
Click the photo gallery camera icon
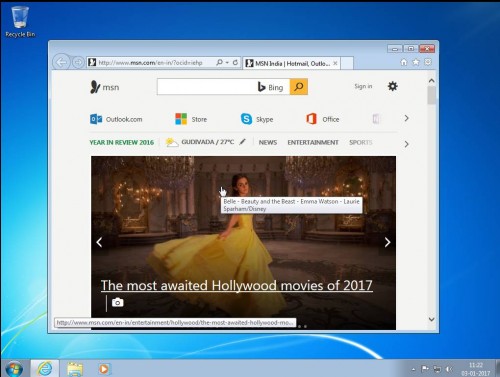pos(117,302)
